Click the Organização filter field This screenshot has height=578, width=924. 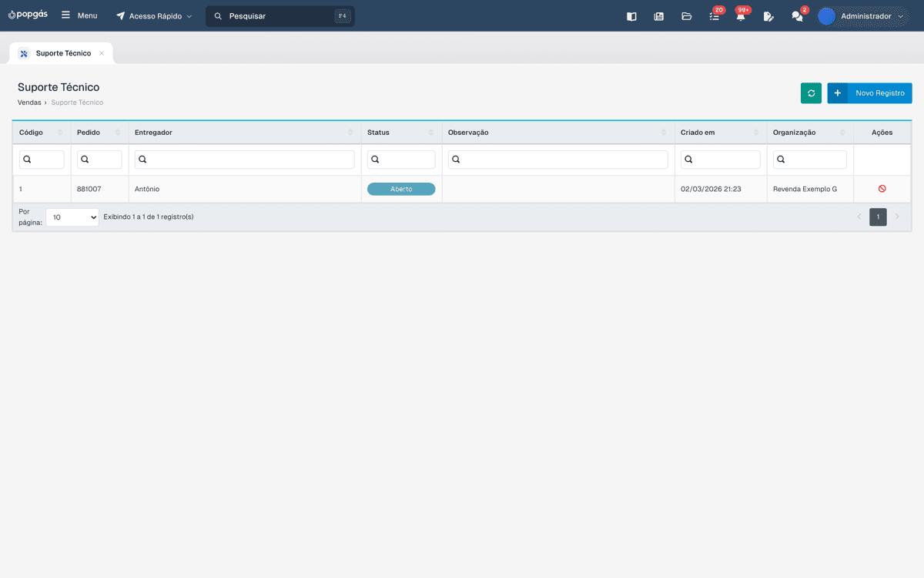pyautogui.click(x=810, y=160)
